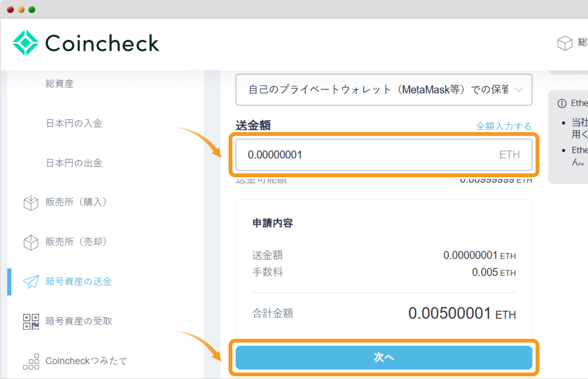The height and width of the screenshot is (379, 588).
Task: Click the Coincheck wordmark text
Action: [102, 43]
